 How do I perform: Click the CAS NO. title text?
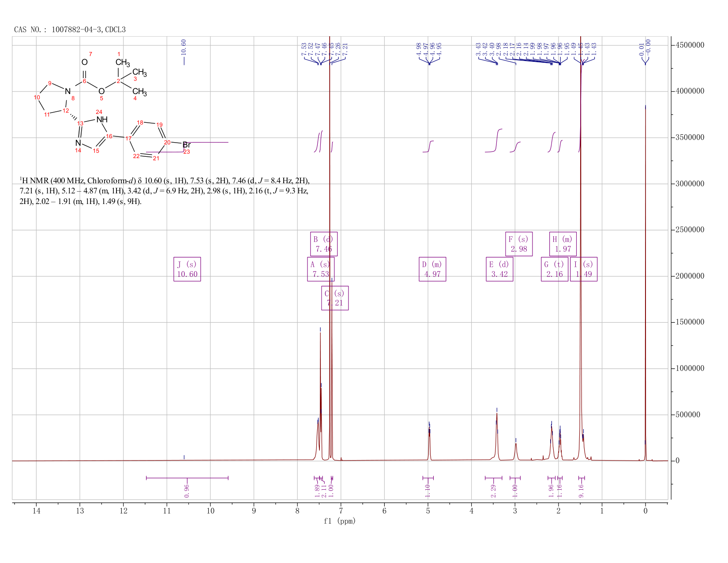click(70, 30)
